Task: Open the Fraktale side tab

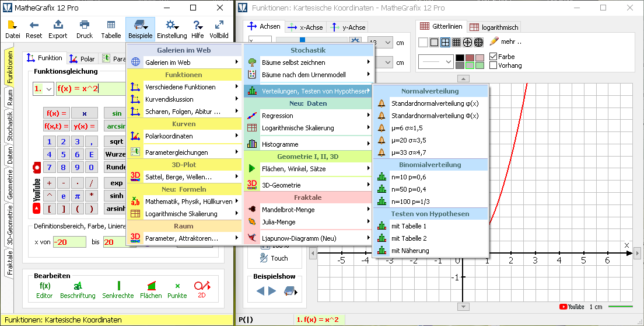Action: pyautogui.click(x=10, y=263)
